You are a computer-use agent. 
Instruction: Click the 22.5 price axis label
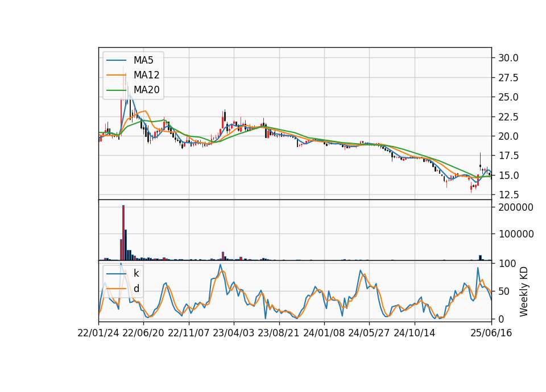[508, 117]
